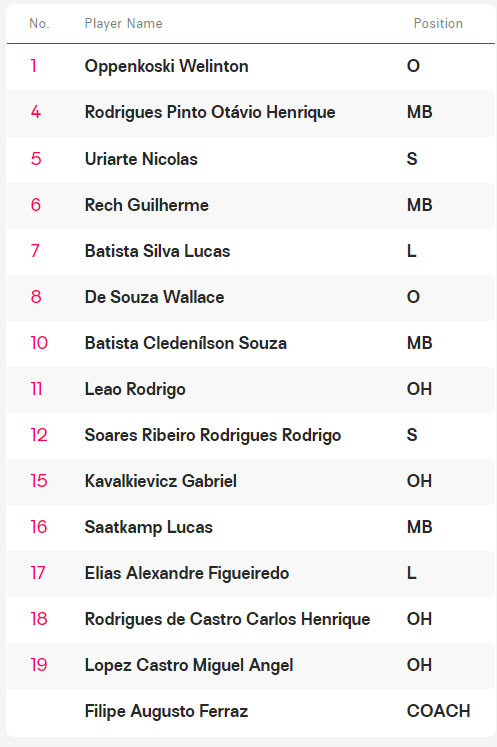Select De Souza Wallace player name
This screenshot has height=747, width=497.
pyautogui.click(x=154, y=297)
